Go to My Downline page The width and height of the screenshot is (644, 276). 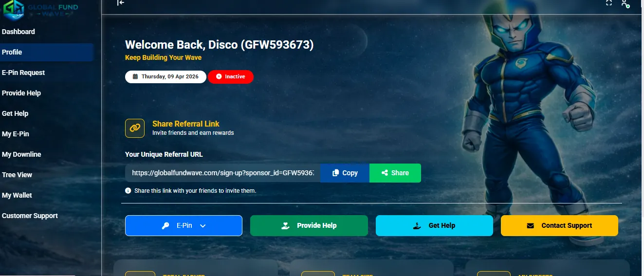(21, 154)
